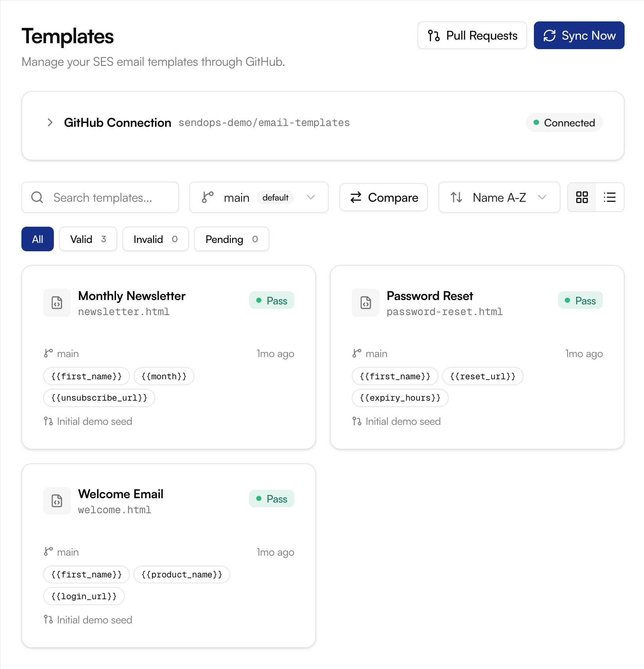The width and height of the screenshot is (644, 669).
Task: Switch to list view
Action: coord(610,197)
